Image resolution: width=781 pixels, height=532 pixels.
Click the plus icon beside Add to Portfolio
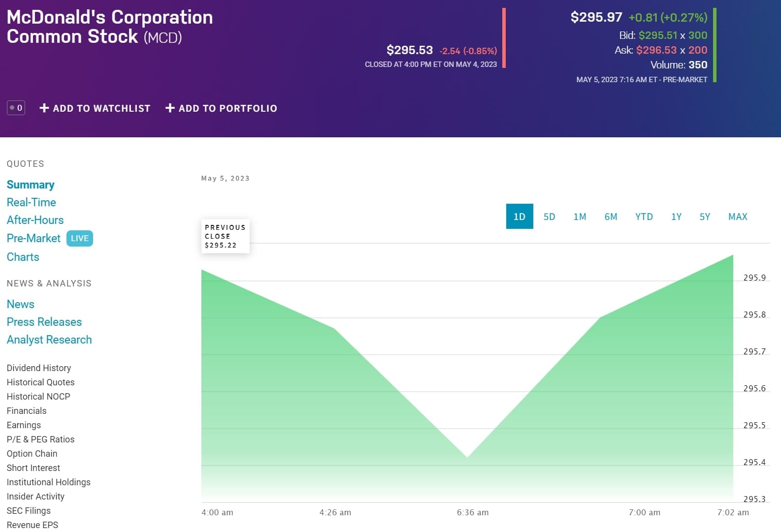point(170,108)
